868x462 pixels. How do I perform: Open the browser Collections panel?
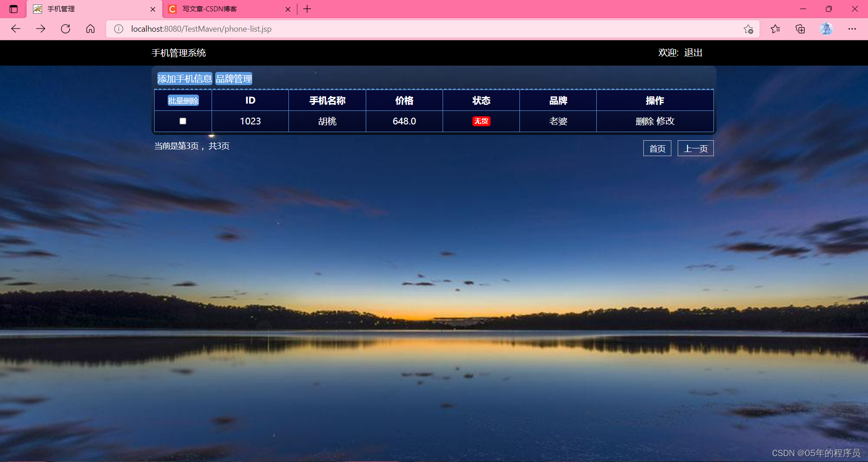point(800,29)
